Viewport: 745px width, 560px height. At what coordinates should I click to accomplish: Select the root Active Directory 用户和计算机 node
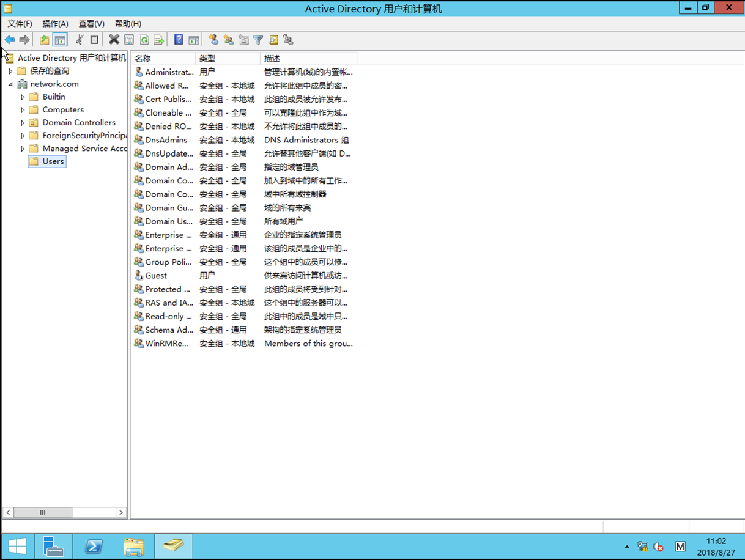72,58
